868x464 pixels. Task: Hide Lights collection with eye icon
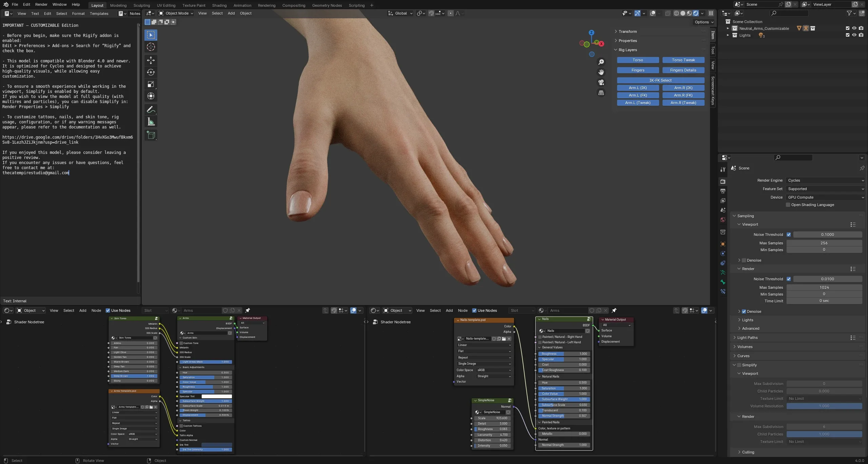[x=854, y=35]
